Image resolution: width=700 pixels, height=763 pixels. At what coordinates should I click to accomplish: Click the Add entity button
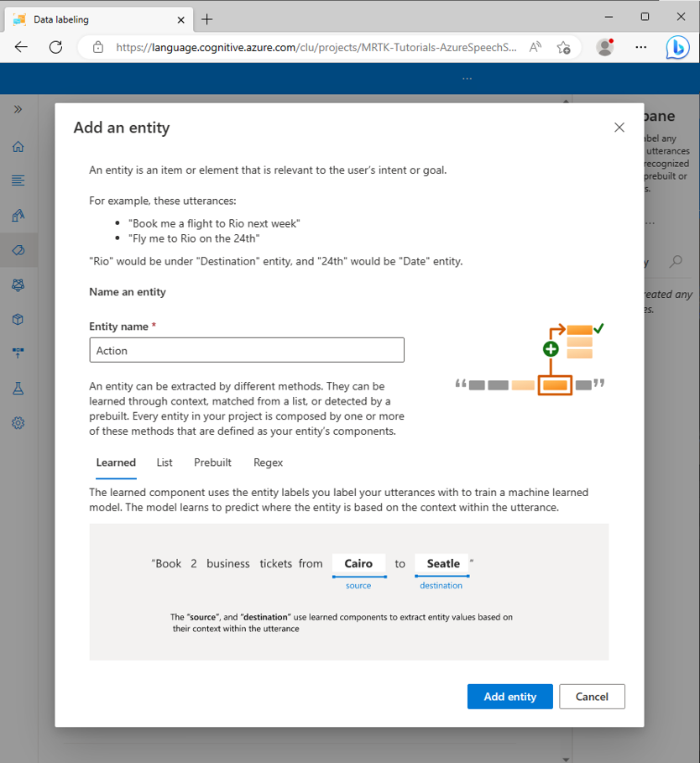(x=509, y=697)
